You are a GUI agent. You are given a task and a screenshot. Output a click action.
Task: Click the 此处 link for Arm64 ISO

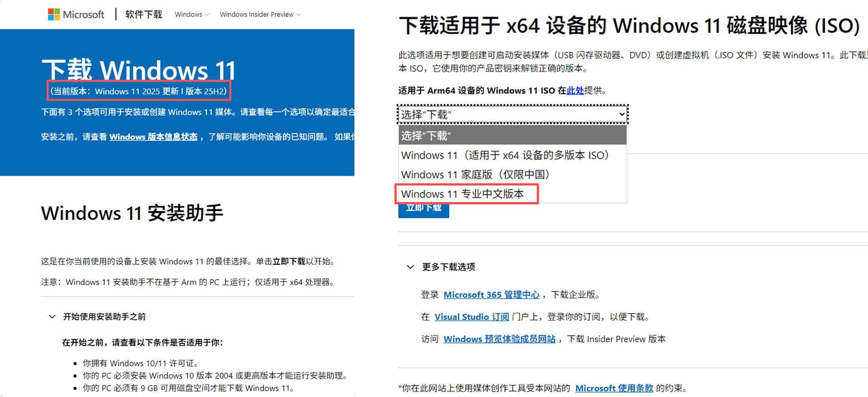pyautogui.click(x=575, y=90)
